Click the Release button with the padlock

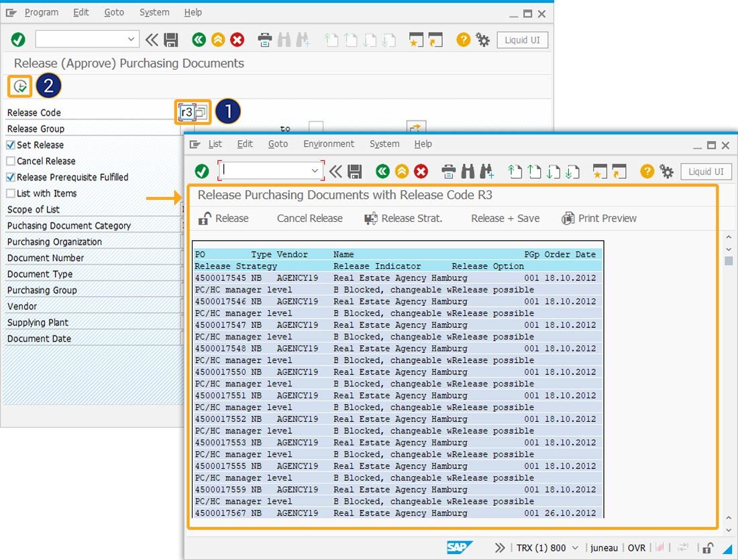pyautogui.click(x=223, y=219)
